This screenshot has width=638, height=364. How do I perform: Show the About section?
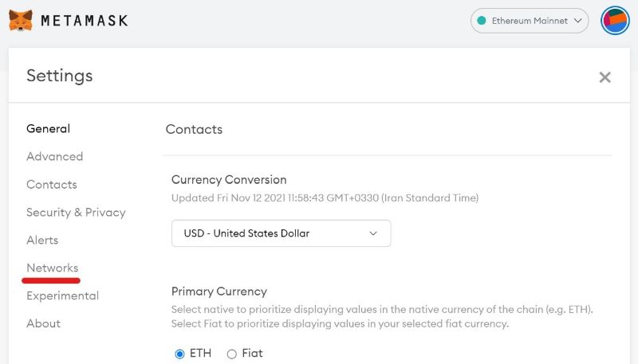point(43,323)
